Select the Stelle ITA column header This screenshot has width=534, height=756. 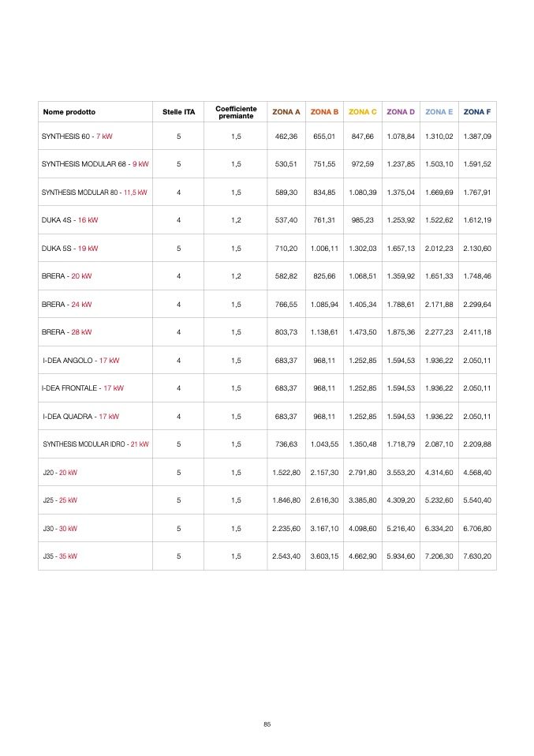(178, 112)
